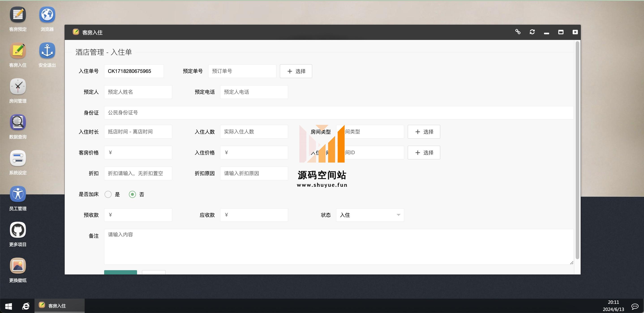Click the white reset button at bottom
Screen dimensions: 644x313
[154, 272]
